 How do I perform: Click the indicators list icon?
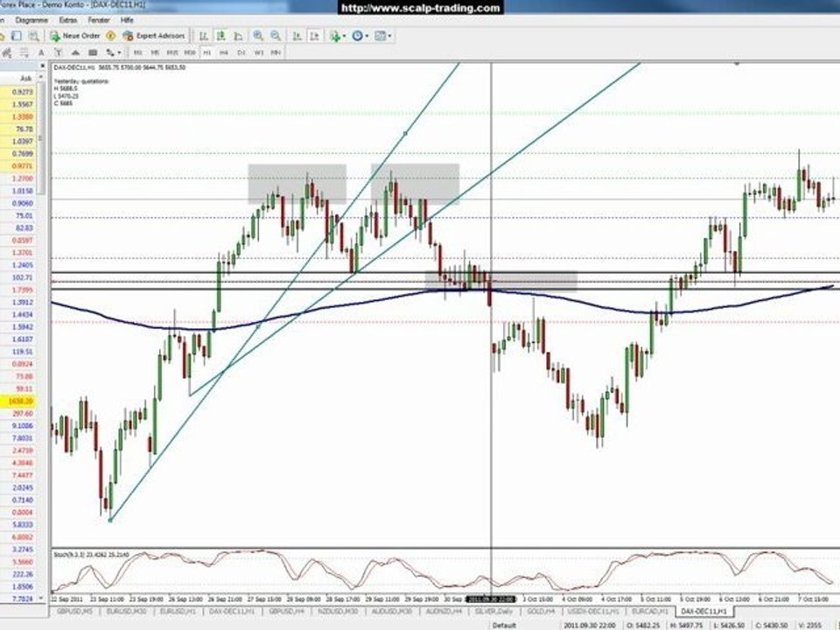pos(335,36)
